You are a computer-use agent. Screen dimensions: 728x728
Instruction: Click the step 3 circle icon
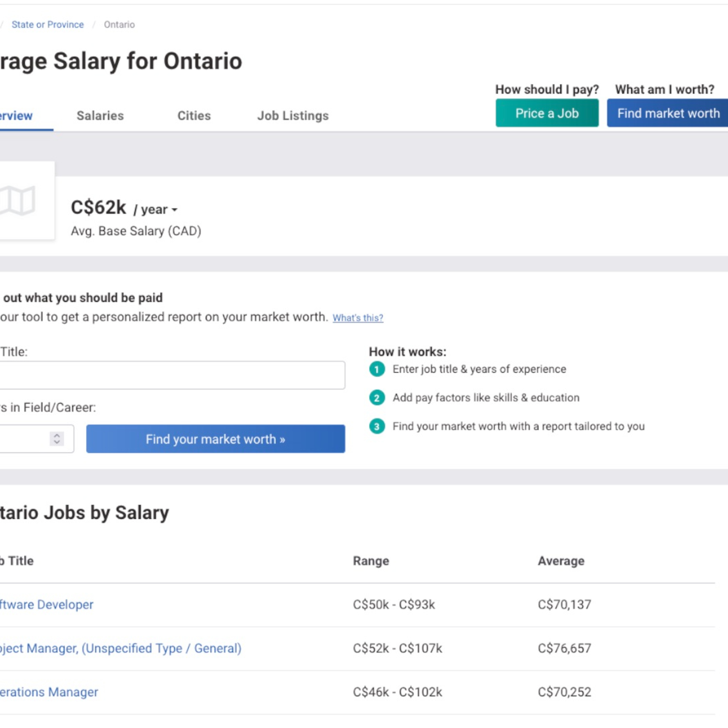(x=377, y=426)
